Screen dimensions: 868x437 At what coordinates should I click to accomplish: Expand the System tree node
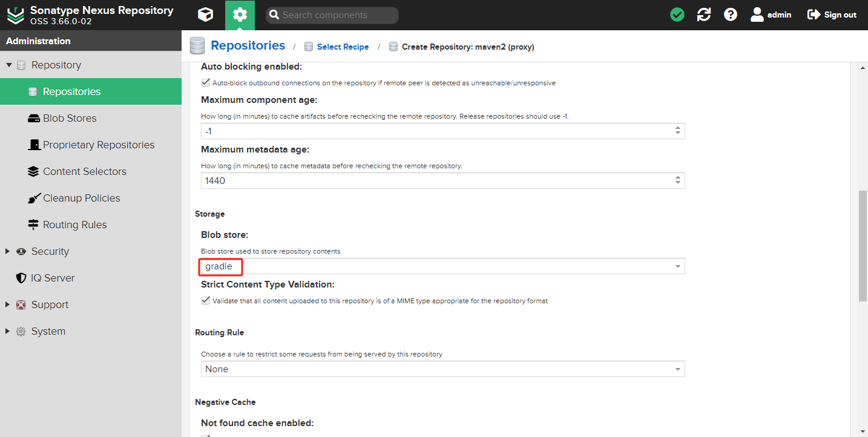pos(8,332)
